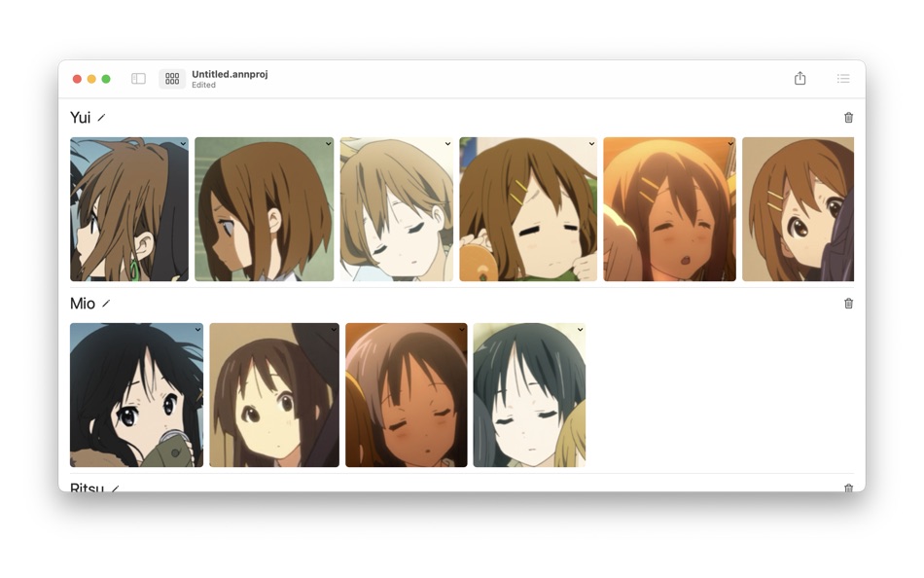Select pale sleeping Yui thumbnail
The image size is (924, 578).
(397, 209)
